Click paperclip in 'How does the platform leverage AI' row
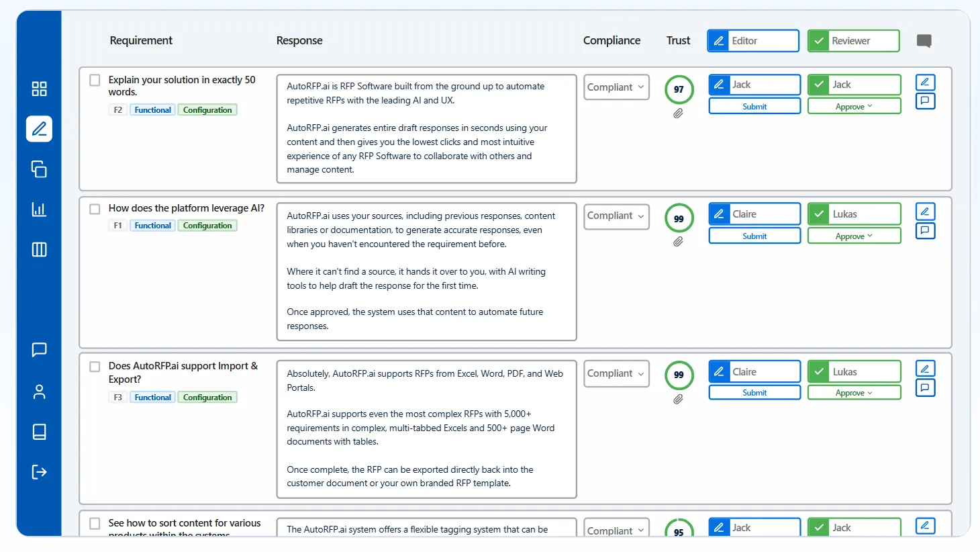 point(678,242)
